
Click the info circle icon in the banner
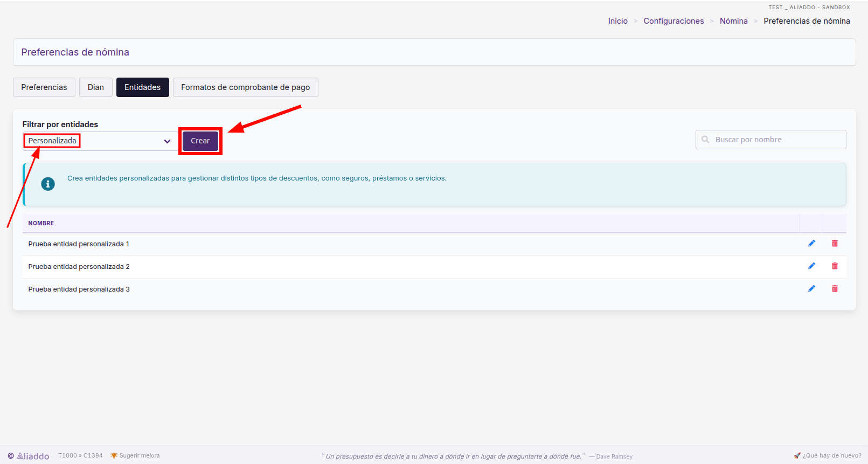coord(48,184)
